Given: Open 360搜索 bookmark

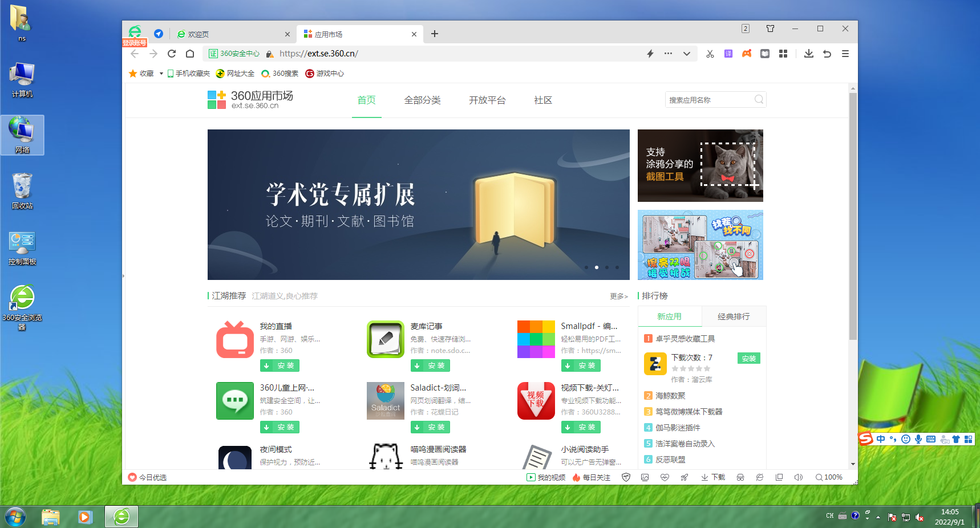Looking at the screenshot, I should [x=280, y=74].
